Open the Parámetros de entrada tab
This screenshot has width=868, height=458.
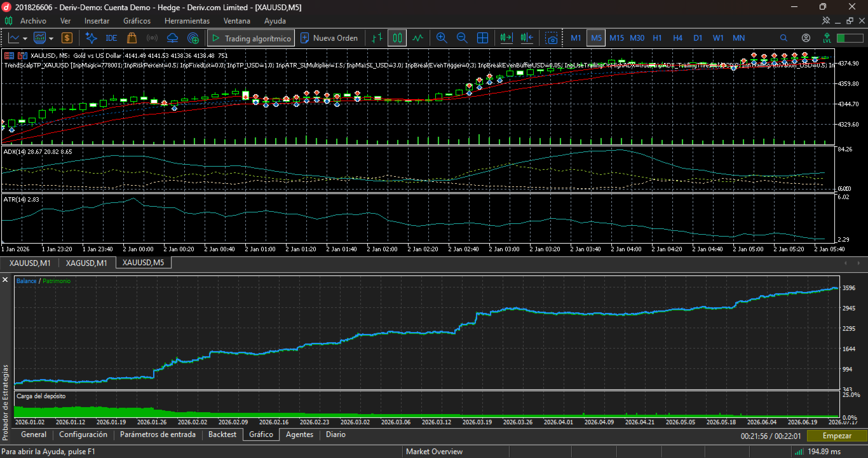tap(158, 434)
